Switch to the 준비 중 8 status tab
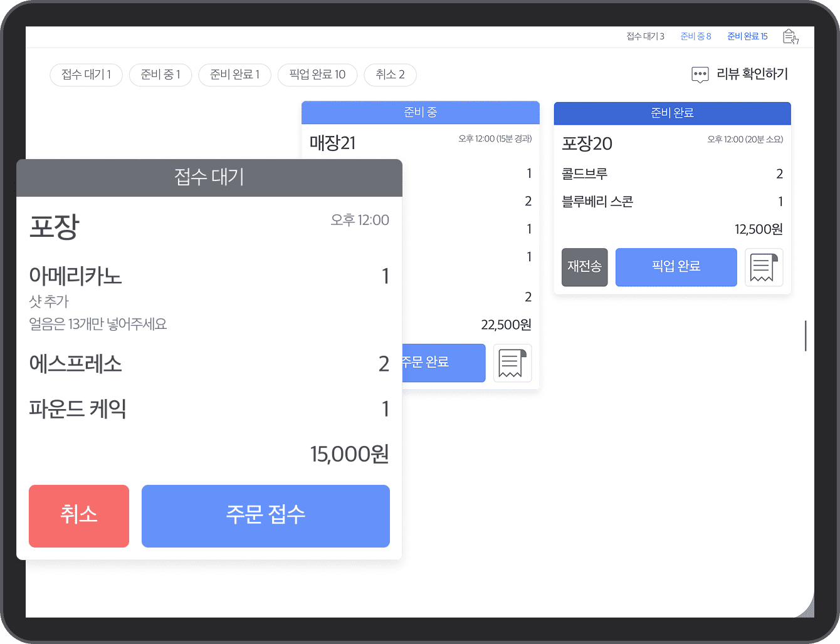 [x=695, y=36]
